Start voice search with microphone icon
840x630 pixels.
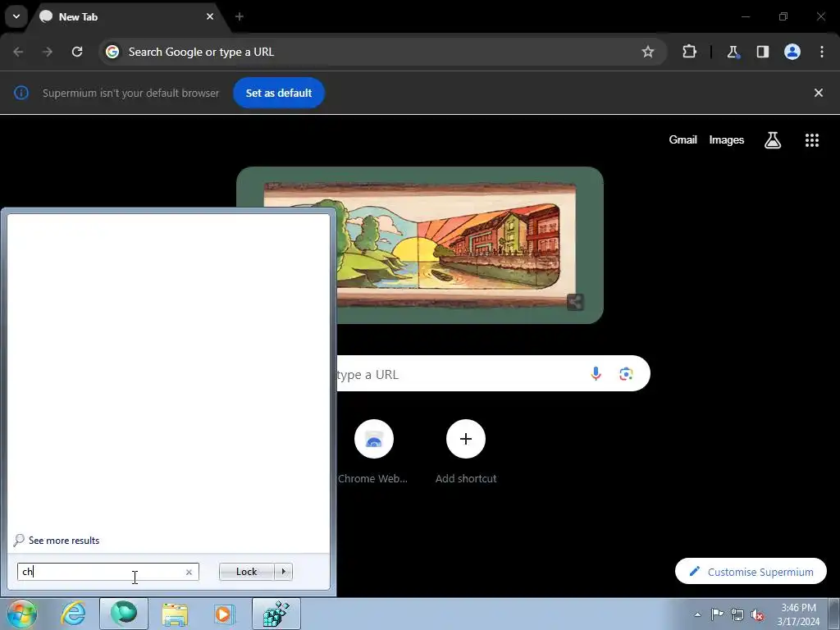pyautogui.click(x=596, y=373)
